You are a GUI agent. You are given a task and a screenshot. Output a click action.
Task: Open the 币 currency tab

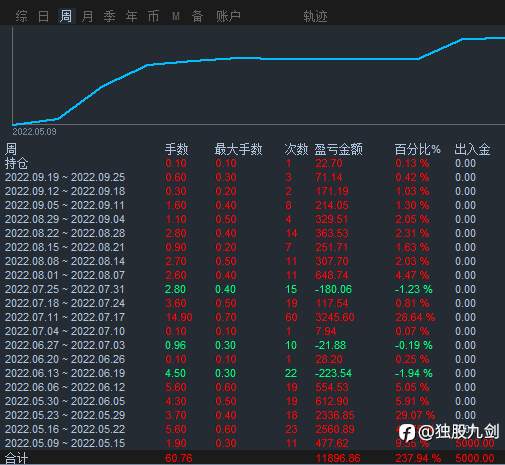tap(153, 16)
